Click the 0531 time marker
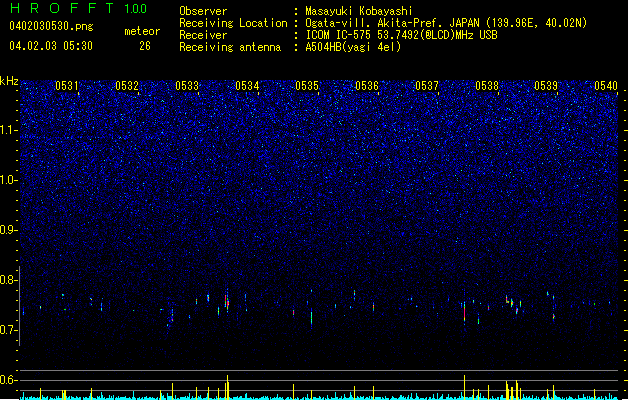The height and width of the screenshot is (400, 629). click(x=67, y=86)
